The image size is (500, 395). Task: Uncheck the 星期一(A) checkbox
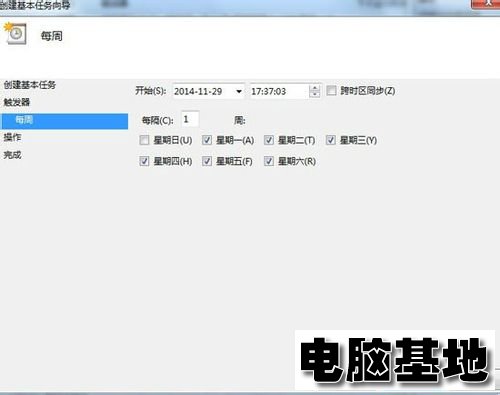[x=207, y=140]
